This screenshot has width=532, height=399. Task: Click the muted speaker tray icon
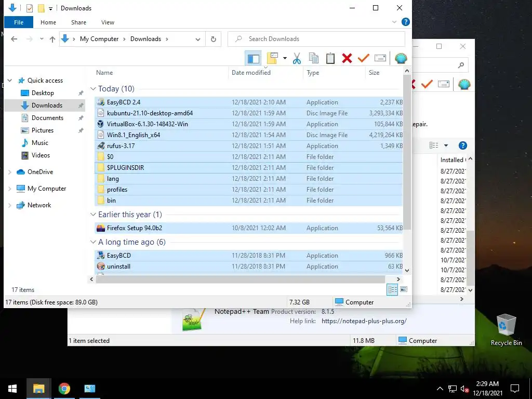464,389
